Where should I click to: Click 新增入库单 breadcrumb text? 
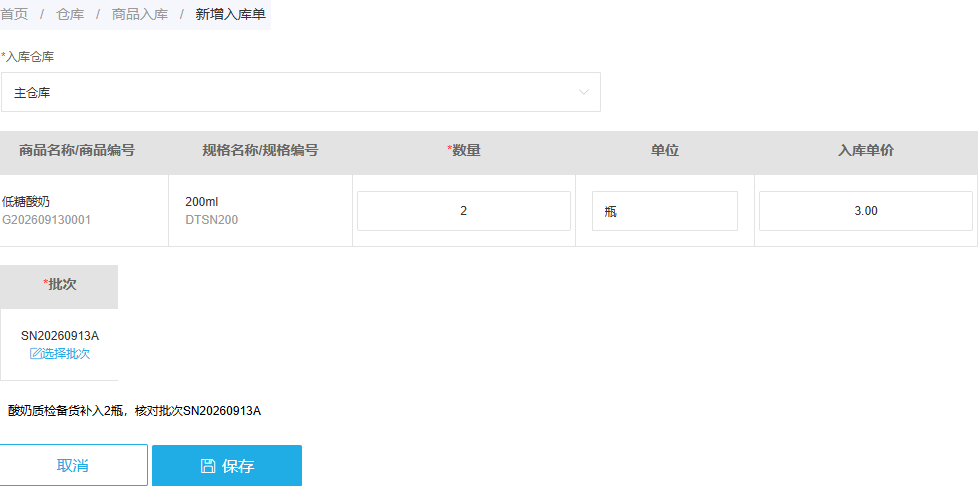(230, 14)
